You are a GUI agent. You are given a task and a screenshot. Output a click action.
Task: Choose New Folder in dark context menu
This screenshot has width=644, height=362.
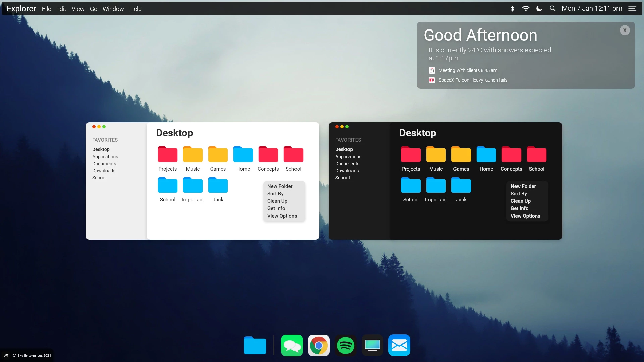[x=523, y=186]
